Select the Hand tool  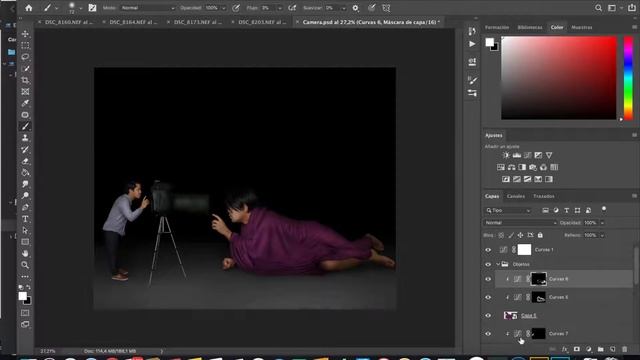[x=25, y=253]
